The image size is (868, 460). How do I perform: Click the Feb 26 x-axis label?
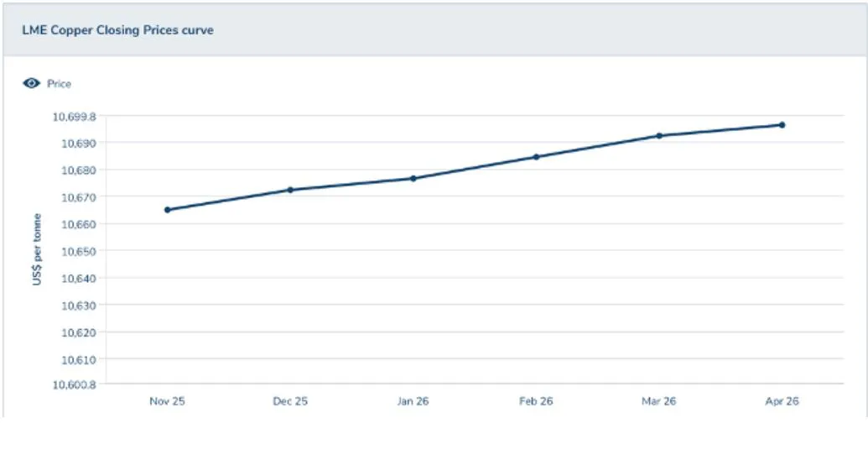pos(536,401)
